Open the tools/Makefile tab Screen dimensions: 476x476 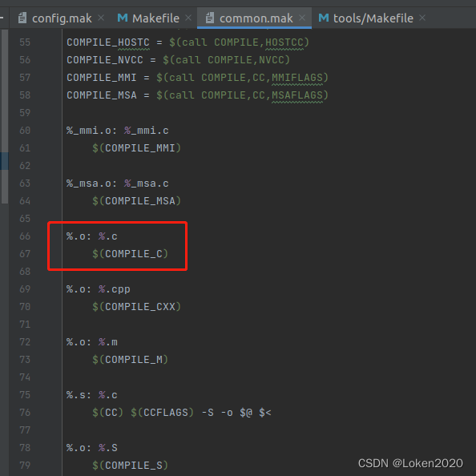[373, 18]
